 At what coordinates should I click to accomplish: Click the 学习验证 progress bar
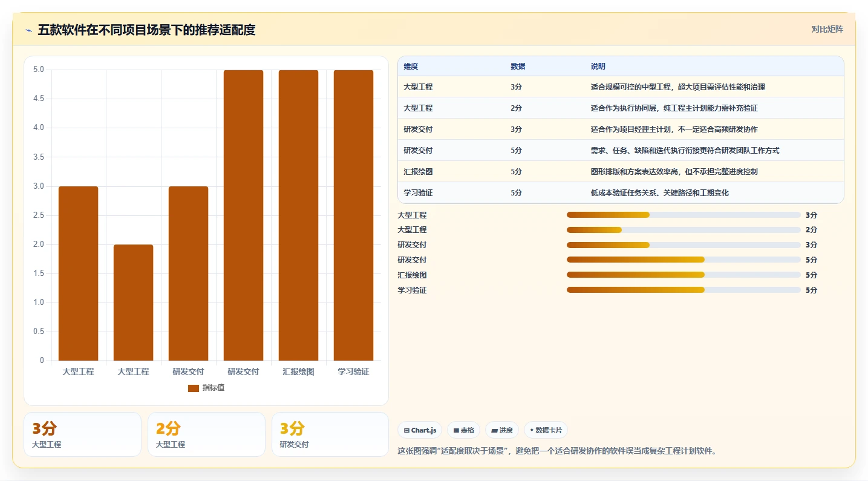pyautogui.click(x=684, y=290)
